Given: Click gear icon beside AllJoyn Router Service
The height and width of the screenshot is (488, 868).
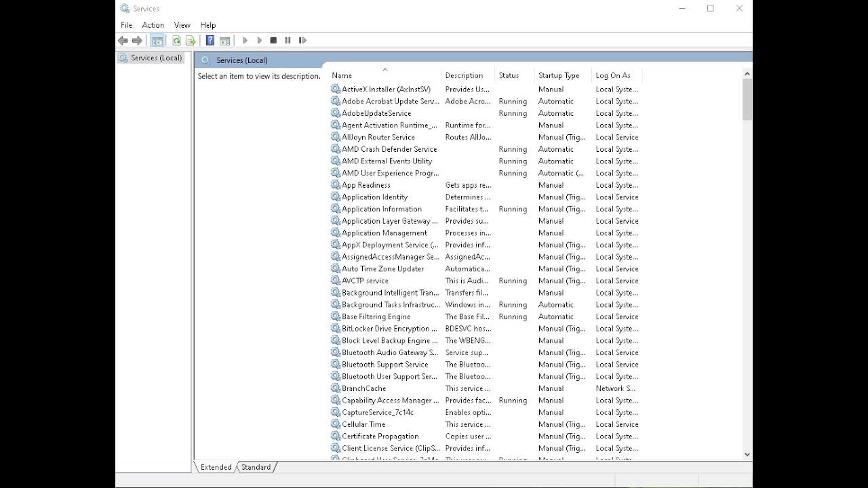Looking at the screenshot, I should 335,137.
